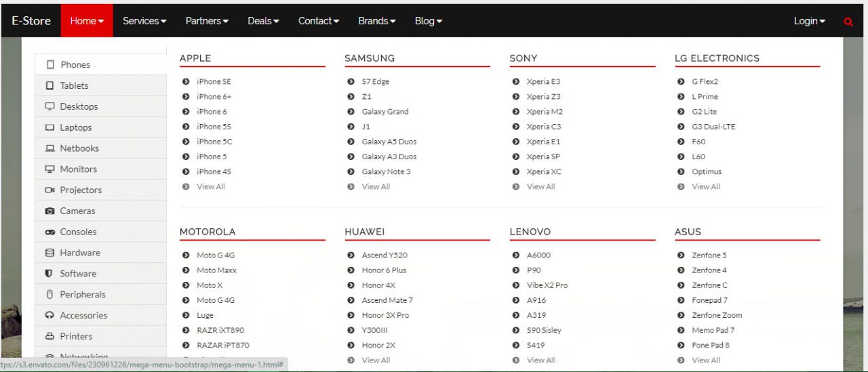Click arrow bullet beside A6000
868x372 pixels.
pyautogui.click(x=516, y=255)
